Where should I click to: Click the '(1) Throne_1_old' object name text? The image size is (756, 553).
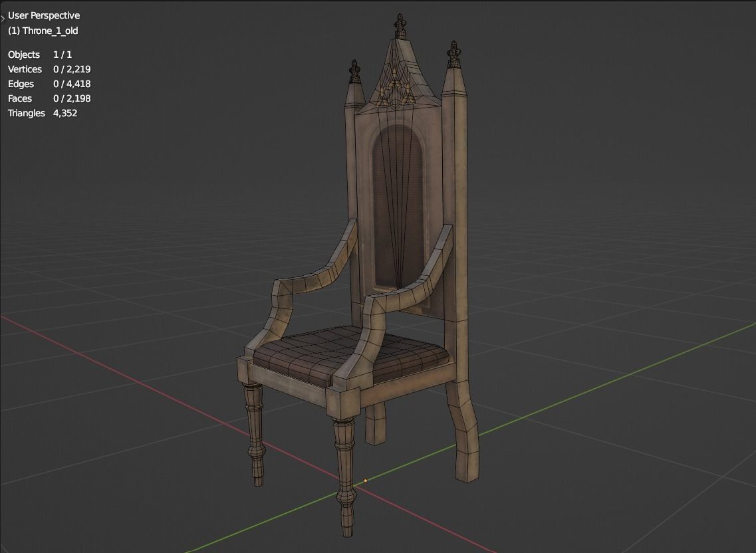(x=43, y=31)
